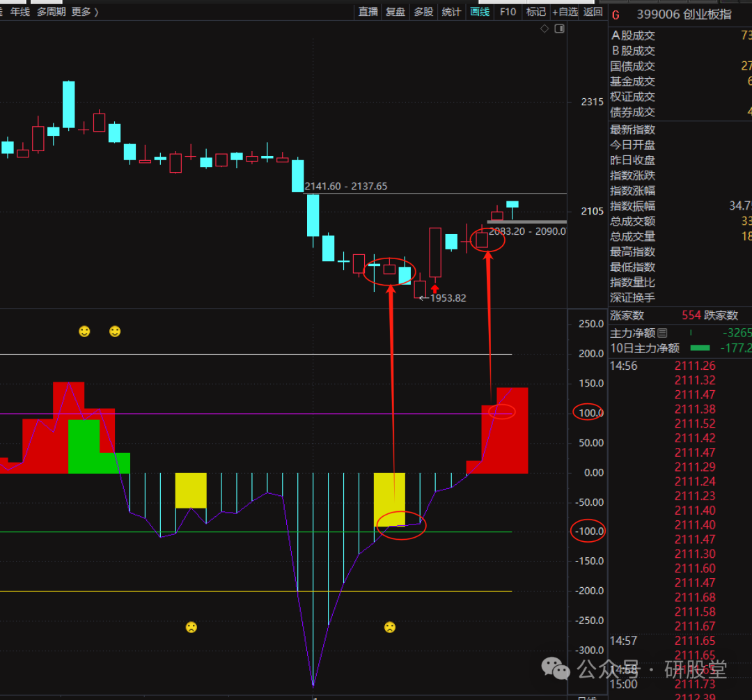Open F10 company info
Image resolution: width=752 pixels, height=700 pixels.
pos(508,12)
